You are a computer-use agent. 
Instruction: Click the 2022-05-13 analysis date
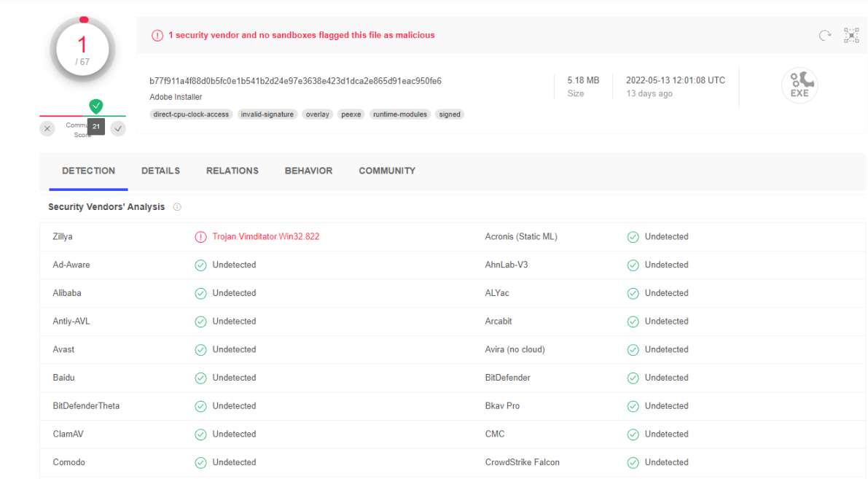(x=676, y=80)
